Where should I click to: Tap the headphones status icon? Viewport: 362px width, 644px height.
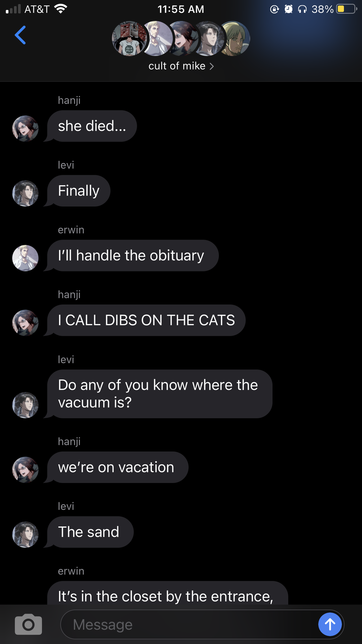coord(302,9)
